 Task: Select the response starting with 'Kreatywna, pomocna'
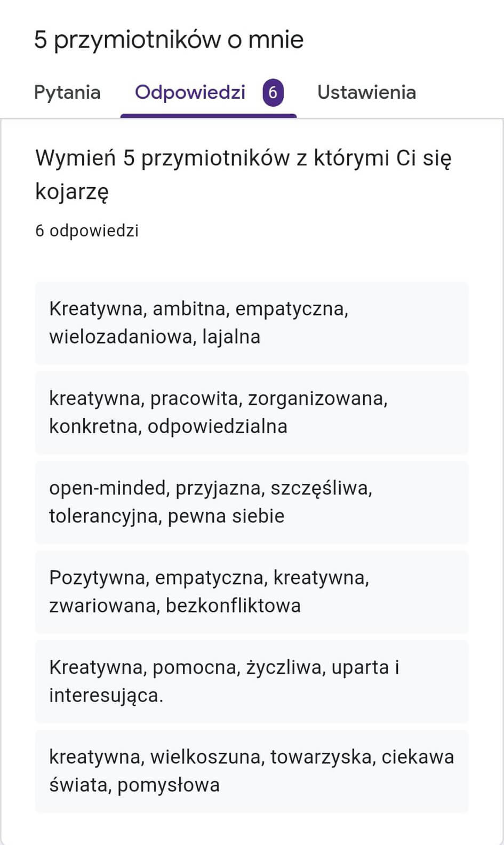click(x=252, y=681)
